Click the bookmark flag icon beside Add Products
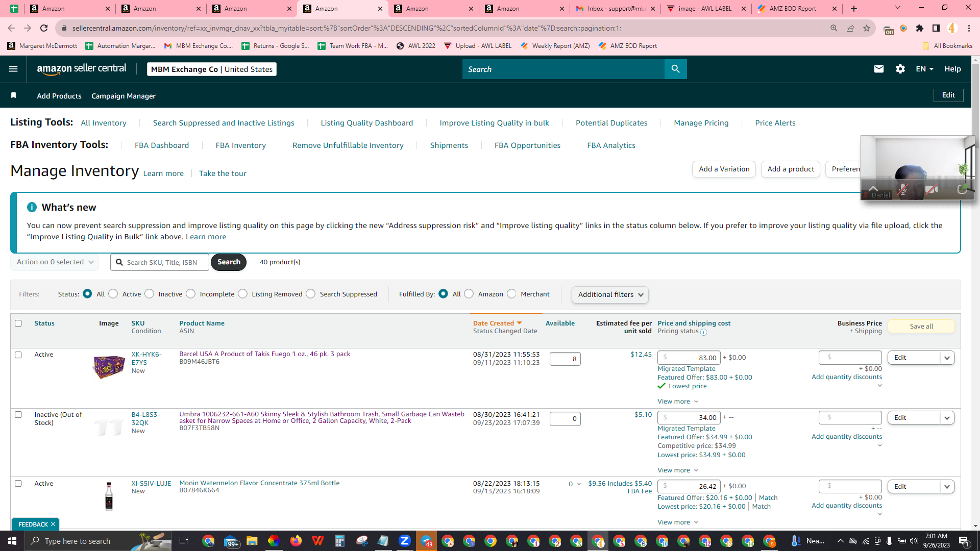This screenshot has width=980, height=551. 14,95
